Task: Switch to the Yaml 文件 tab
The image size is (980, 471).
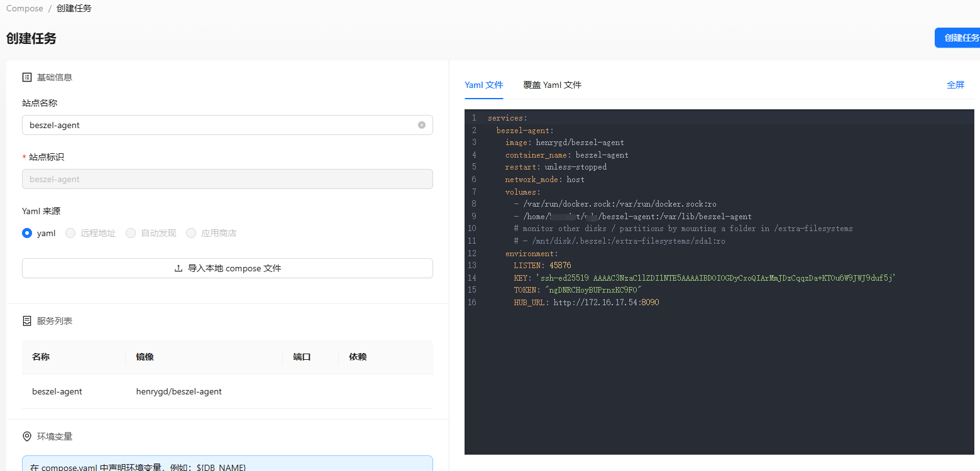Action: pyautogui.click(x=484, y=85)
